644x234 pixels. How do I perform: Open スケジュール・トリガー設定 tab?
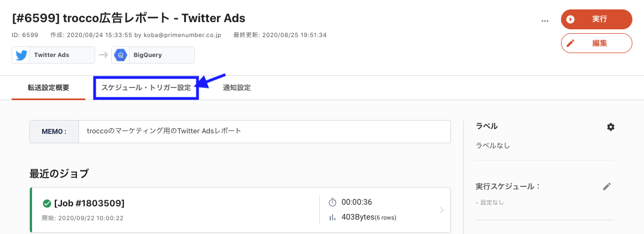[x=146, y=87]
